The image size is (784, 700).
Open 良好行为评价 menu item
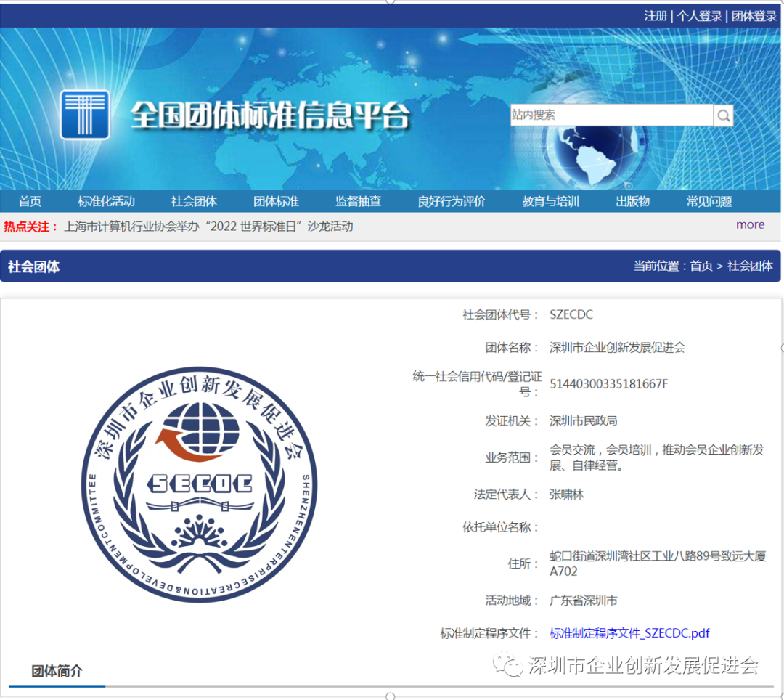point(451,202)
